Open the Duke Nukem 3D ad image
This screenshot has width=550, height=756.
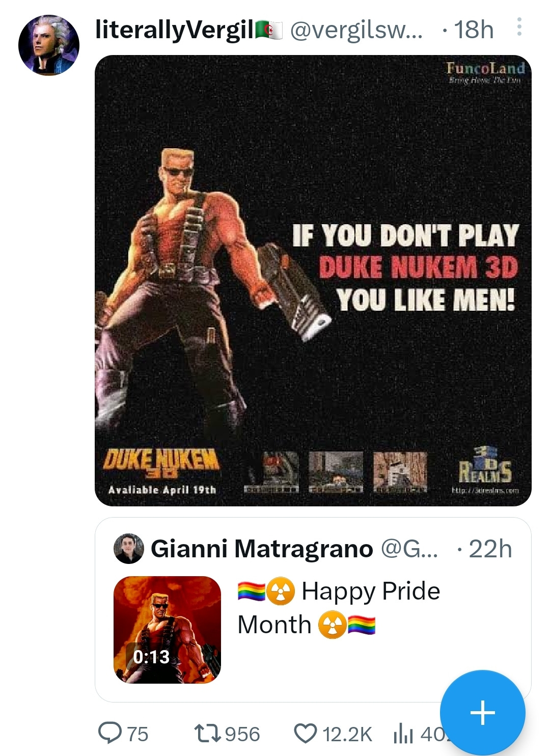[x=313, y=281]
